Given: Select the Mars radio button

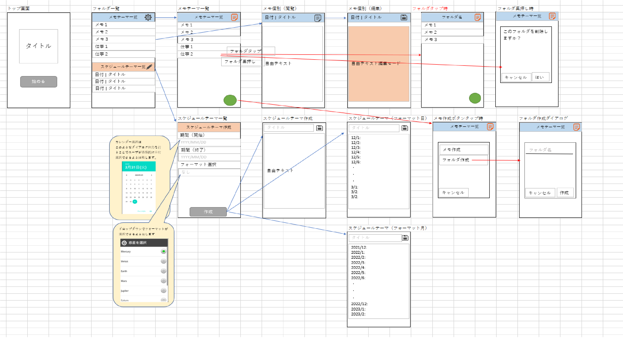Looking at the screenshot, I should point(163,281).
